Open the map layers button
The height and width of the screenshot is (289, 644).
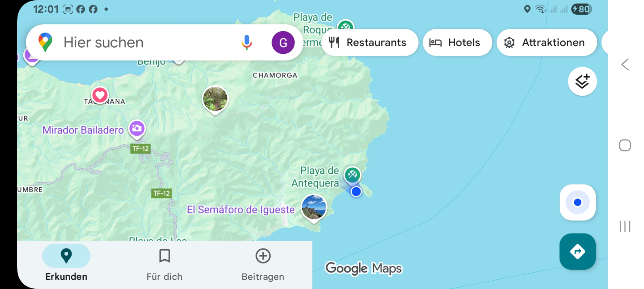coord(582,81)
